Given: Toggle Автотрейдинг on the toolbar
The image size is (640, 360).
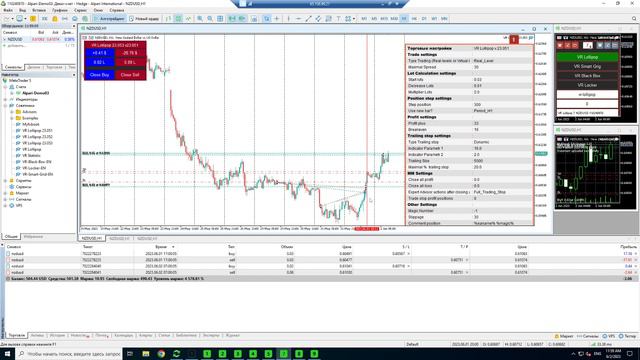Looking at the screenshot, I should (x=109, y=18).
